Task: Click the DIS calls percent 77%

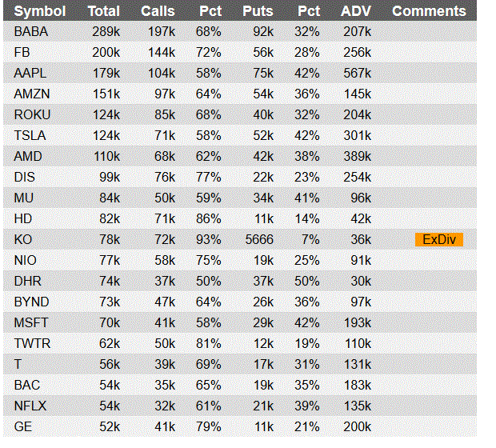Action: point(209,177)
